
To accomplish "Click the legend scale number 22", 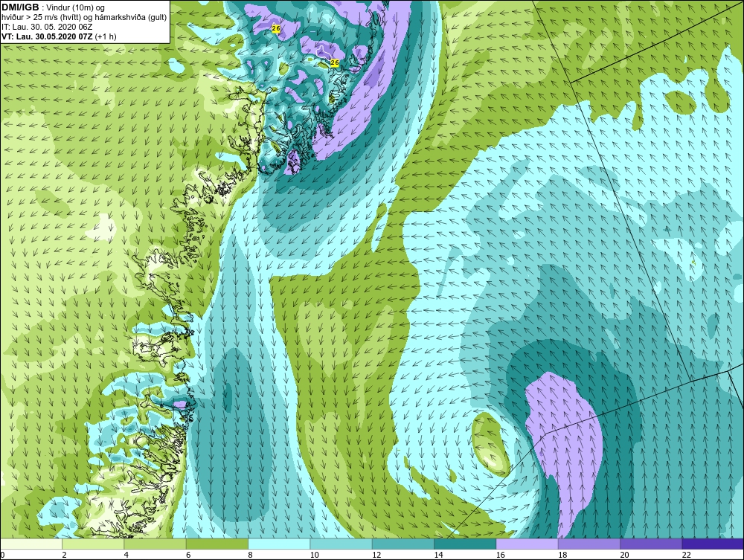I will coord(686,555).
